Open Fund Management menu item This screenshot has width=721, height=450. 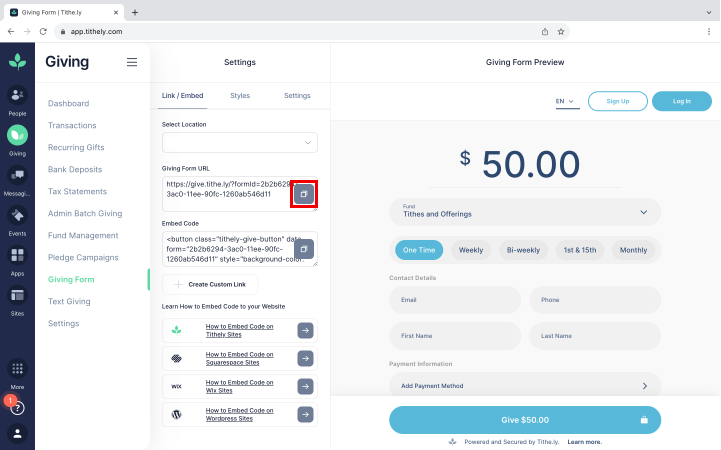point(83,236)
